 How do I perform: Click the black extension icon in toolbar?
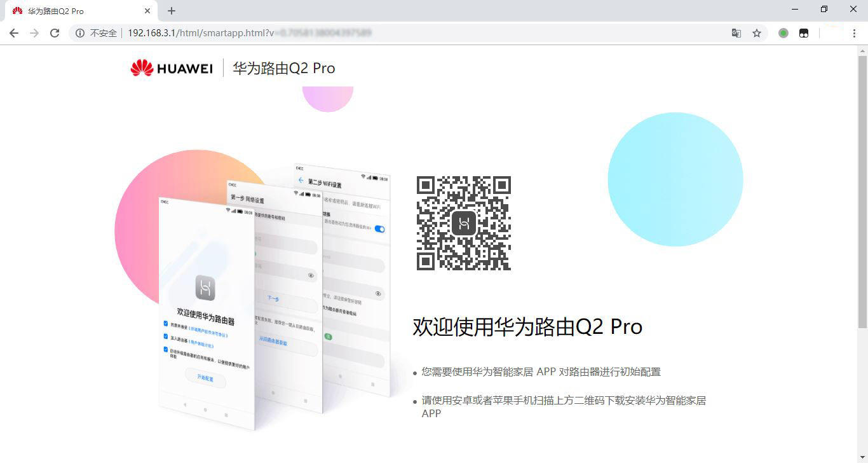coord(804,33)
